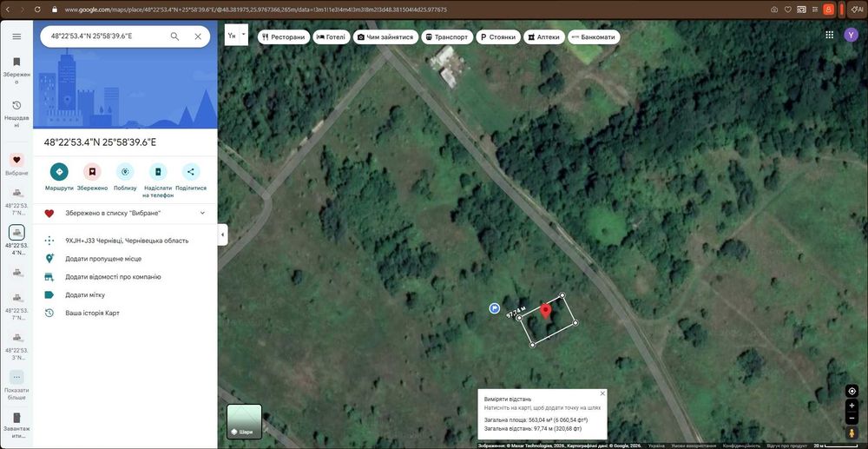Select the Банкомати ATM chip
This screenshot has width=868, height=449.
coord(594,37)
